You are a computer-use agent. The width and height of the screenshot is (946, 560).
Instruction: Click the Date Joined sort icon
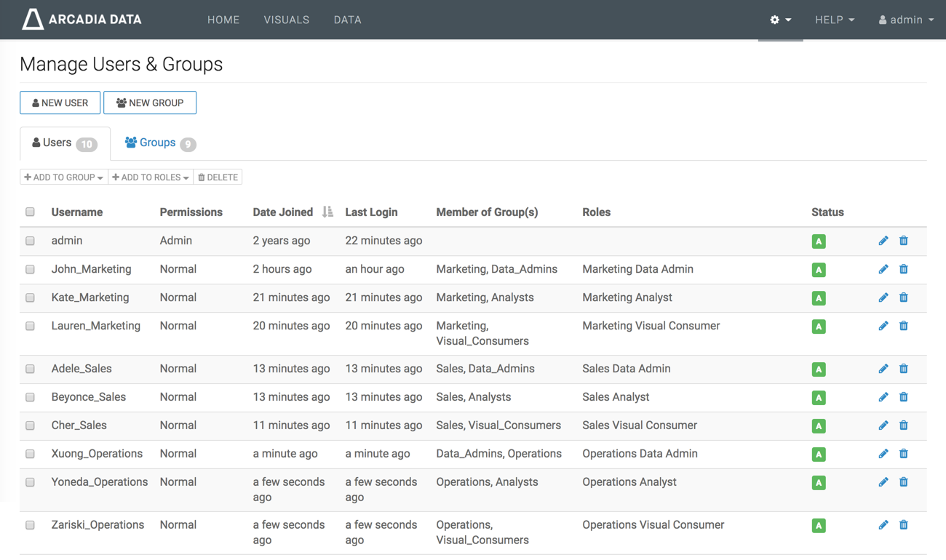tap(327, 212)
